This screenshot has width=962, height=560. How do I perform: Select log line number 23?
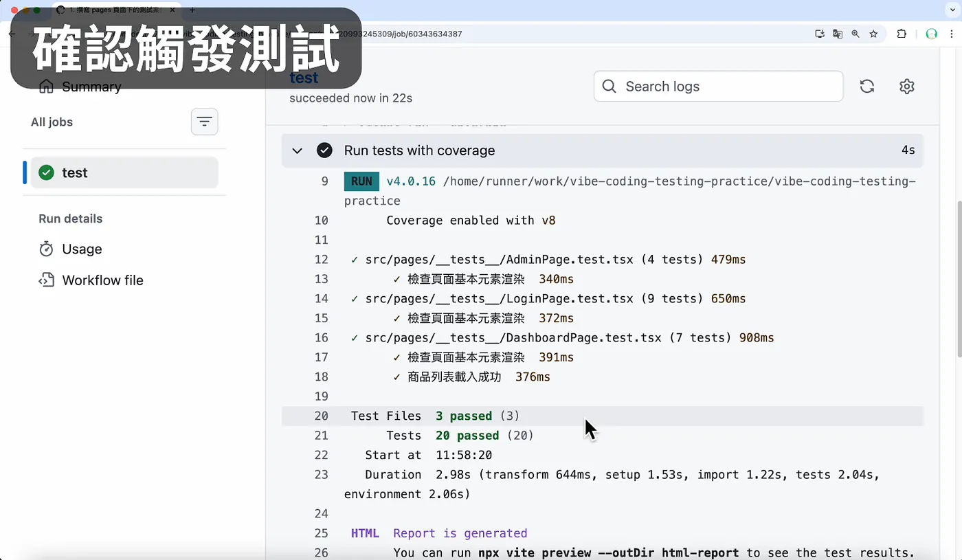[x=321, y=474]
